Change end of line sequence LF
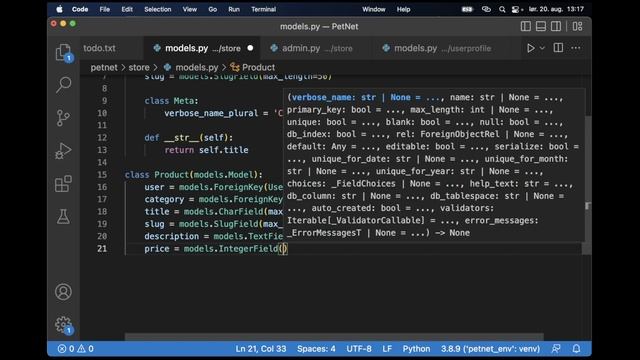This screenshot has width=640, height=360. [x=387, y=349]
